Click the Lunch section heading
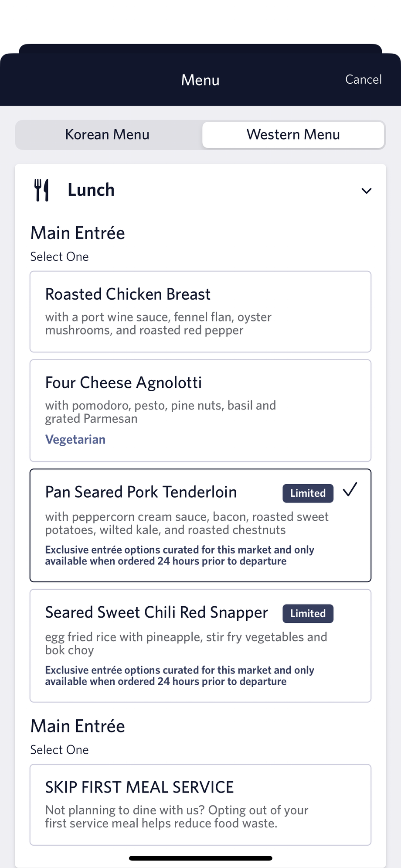This screenshot has width=401, height=868. 91,190
